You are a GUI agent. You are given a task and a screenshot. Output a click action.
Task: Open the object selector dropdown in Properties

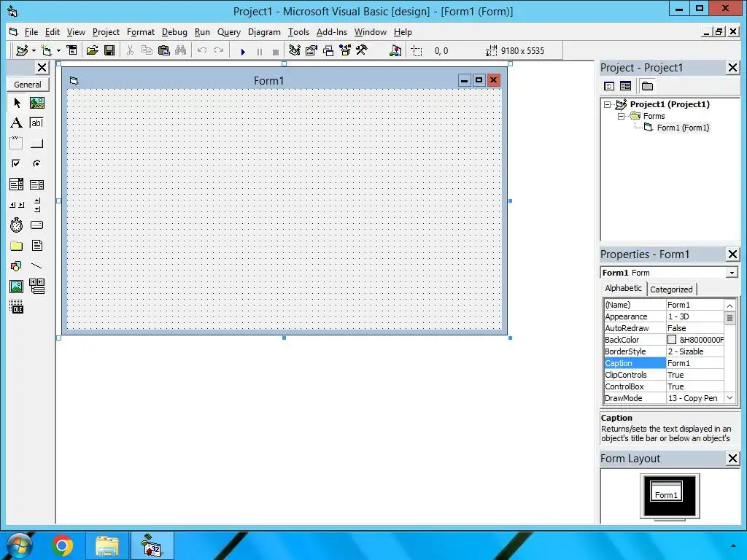732,273
